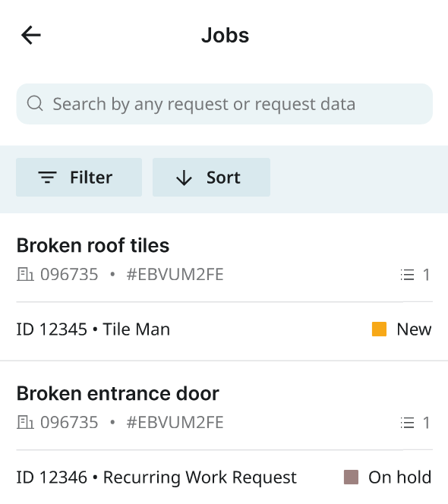Select the ID 12345 Tile Man row
This screenshot has height=504, width=448.
click(224, 329)
